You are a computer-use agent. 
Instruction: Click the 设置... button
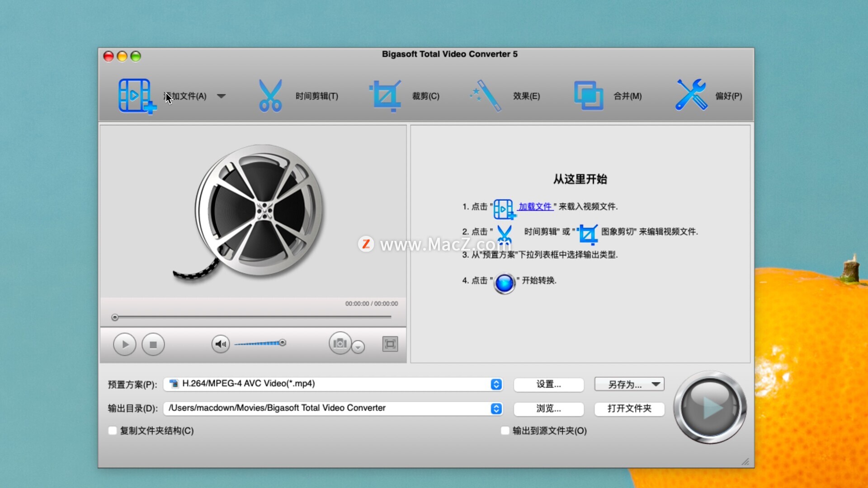pyautogui.click(x=548, y=384)
